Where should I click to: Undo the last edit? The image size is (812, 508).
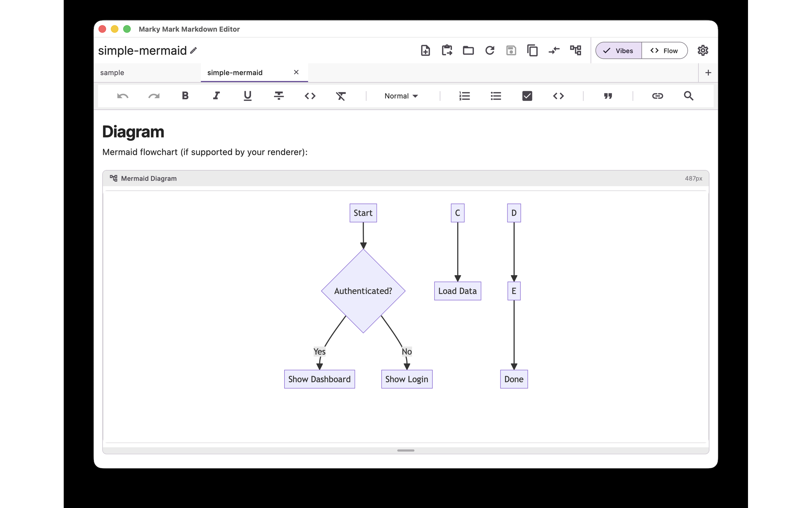122,96
